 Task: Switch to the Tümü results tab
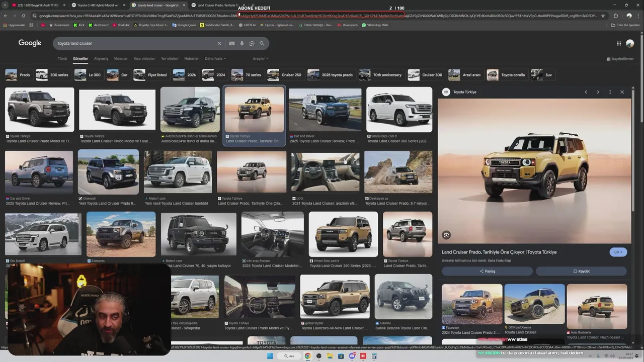tap(62, 59)
